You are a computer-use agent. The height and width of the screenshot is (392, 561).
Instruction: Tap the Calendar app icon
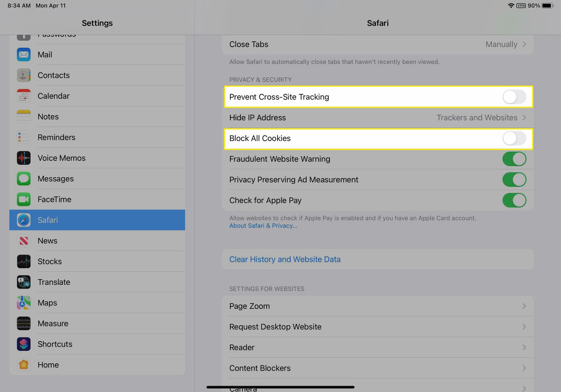click(24, 96)
